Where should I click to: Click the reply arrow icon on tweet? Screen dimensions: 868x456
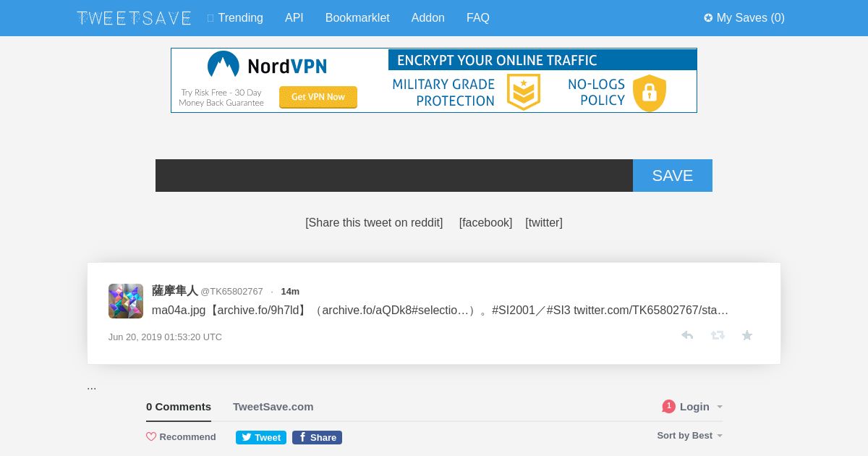(688, 335)
